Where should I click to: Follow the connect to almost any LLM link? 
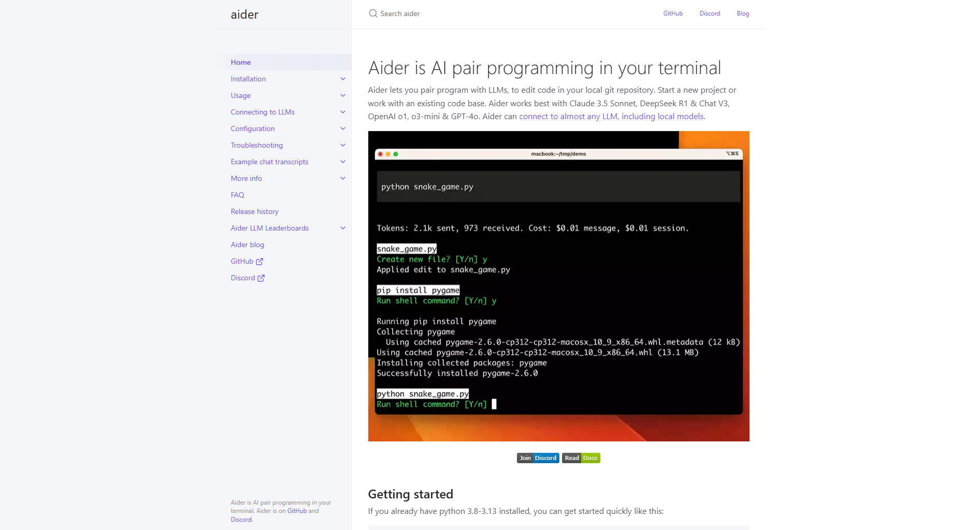[x=611, y=117]
